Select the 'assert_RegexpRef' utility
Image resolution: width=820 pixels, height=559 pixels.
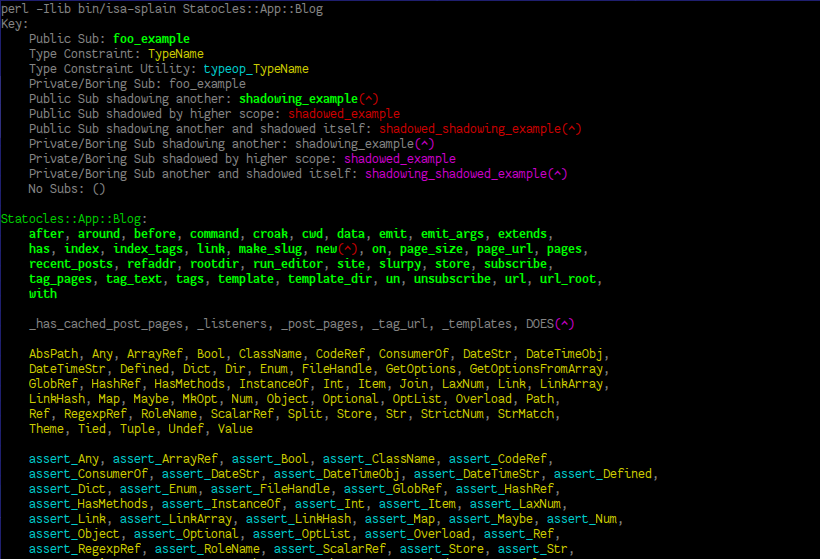pyautogui.click(x=85, y=549)
